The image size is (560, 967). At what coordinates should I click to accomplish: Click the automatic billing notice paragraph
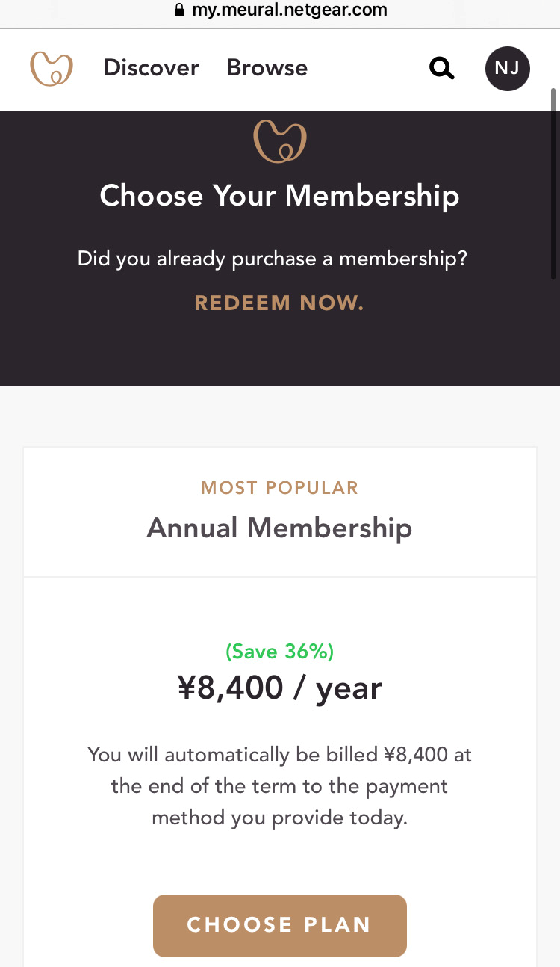coord(280,786)
